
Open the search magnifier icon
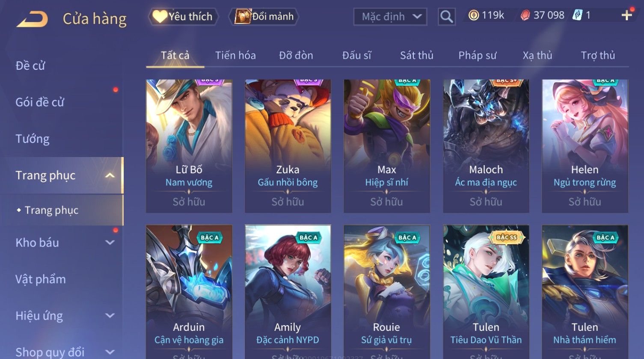446,17
